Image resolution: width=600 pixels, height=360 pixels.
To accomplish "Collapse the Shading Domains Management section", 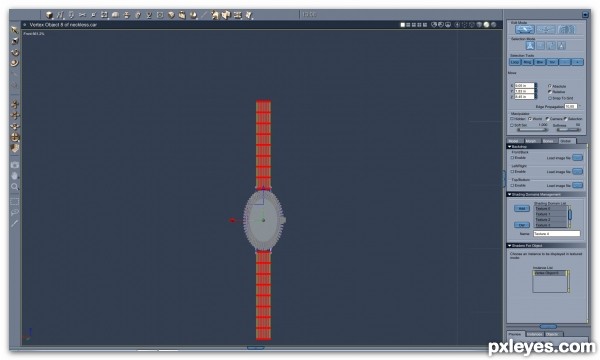I will pos(509,194).
